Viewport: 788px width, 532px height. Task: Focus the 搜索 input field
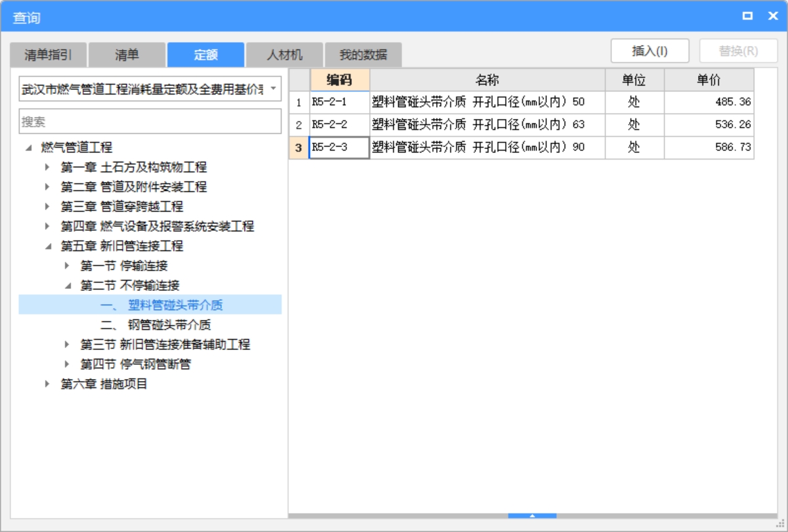[x=150, y=122]
